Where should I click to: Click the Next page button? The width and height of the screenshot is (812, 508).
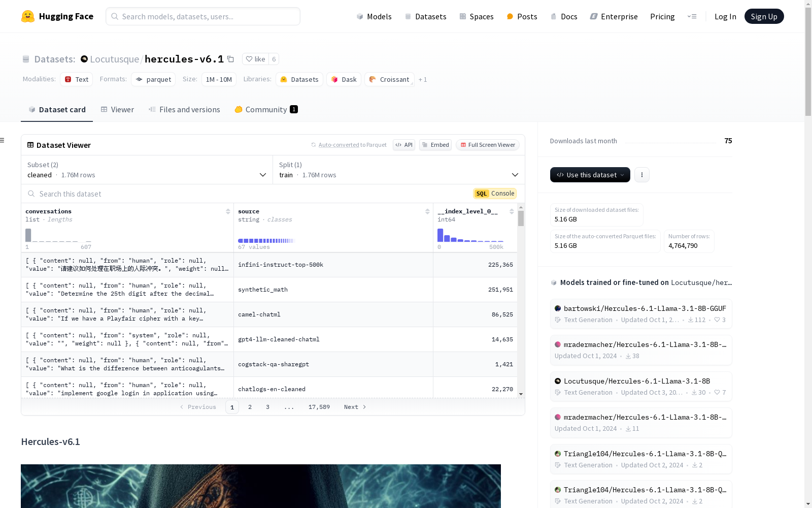(355, 407)
